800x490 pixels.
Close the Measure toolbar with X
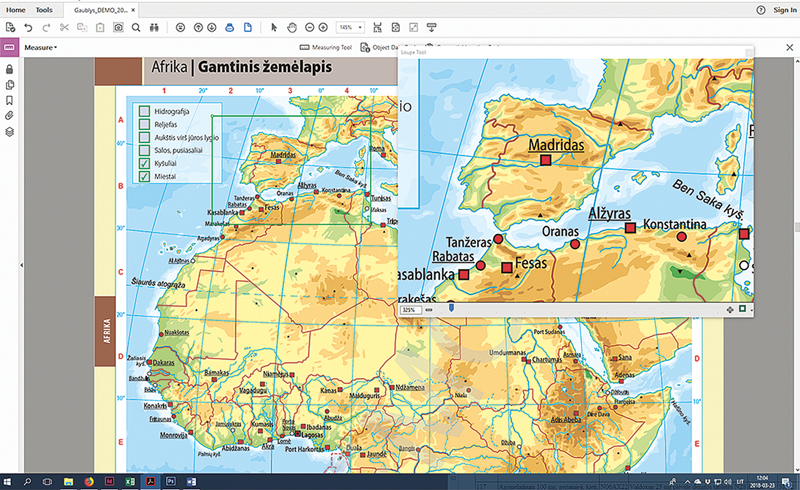pyautogui.click(x=790, y=47)
